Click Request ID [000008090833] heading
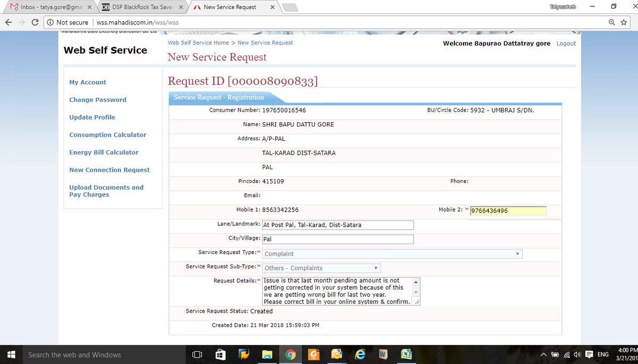The height and width of the screenshot is (364, 638). pyautogui.click(x=243, y=81)
